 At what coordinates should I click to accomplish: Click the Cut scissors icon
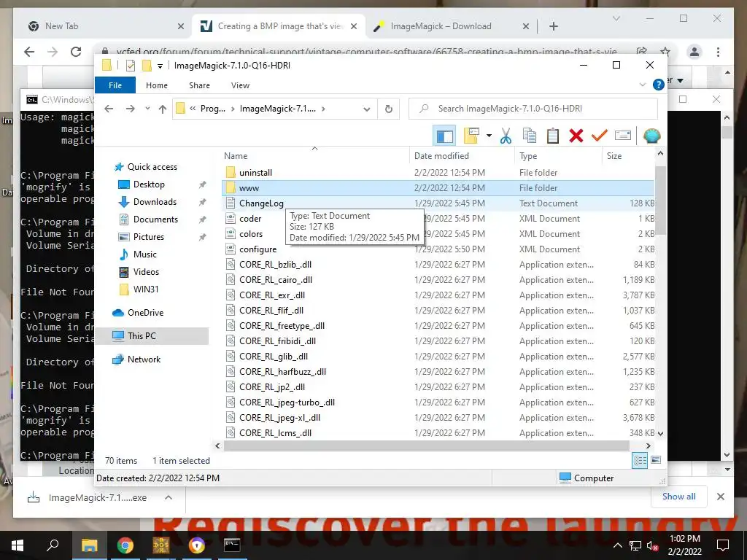pyautogui.click(x=506, y=136)
